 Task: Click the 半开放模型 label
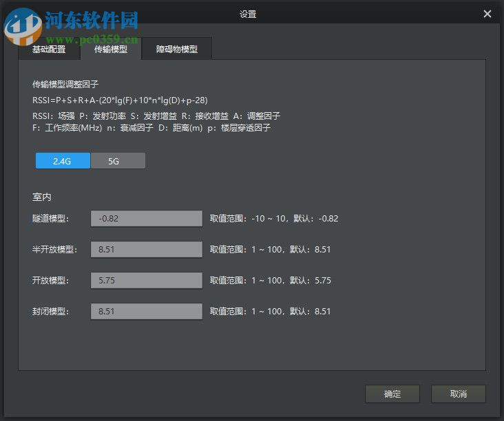(54, 250)
